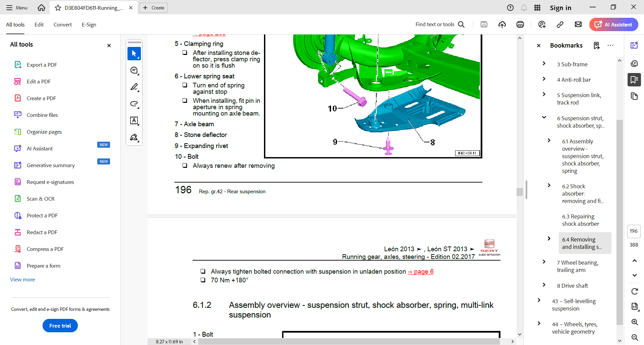
Task: Expand 7 Wheel bearing bookmark
Action: pos(544,262)
